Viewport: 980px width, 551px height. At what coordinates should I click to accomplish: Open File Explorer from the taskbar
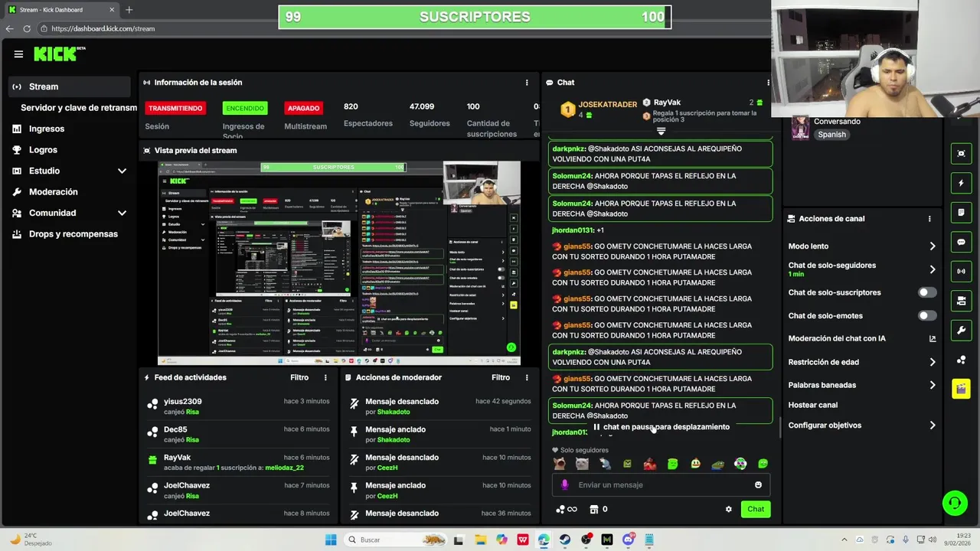pyautogui.click(x=480, y=540)
